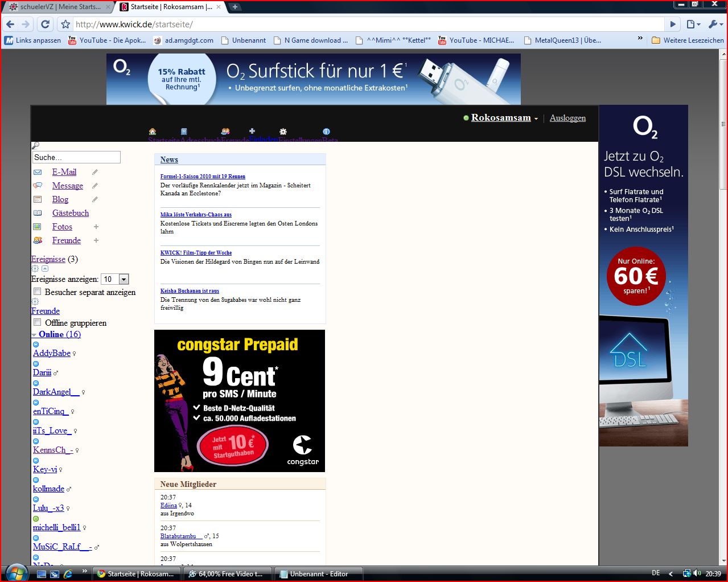728x582 pixels.
Task: Open the KWICK! Film-Tipp der Woche link
Action: 196,253
